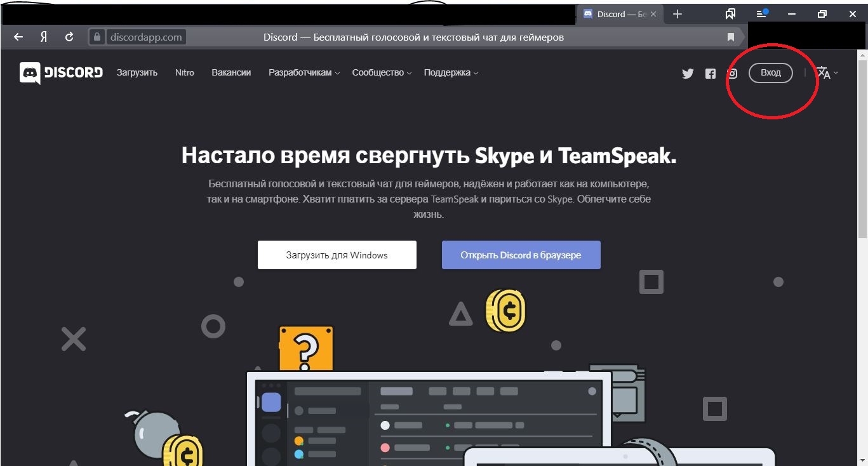The height and width of the screenshot is (466, 868).
Task: Open the Nitro navigation link
Action: 185,72
